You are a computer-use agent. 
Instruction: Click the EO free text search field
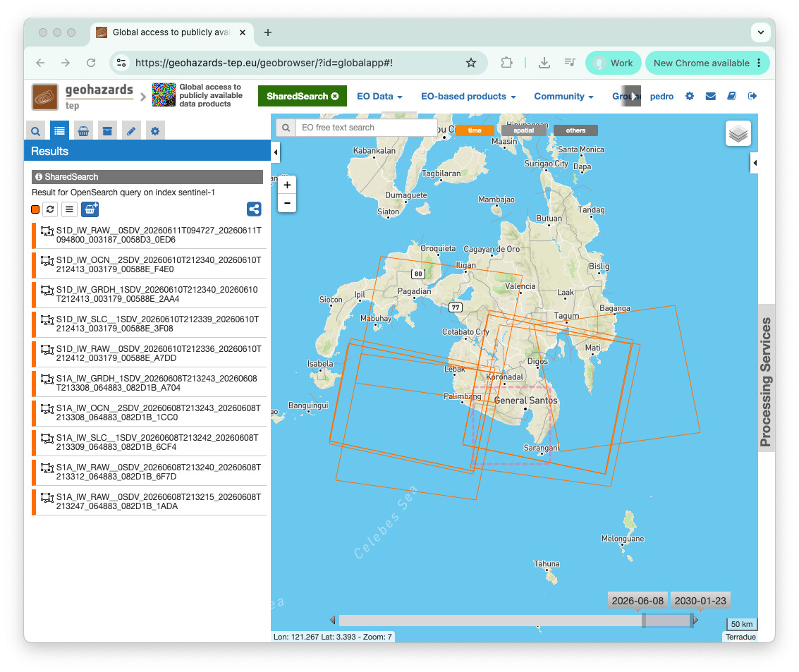(366, 128)
